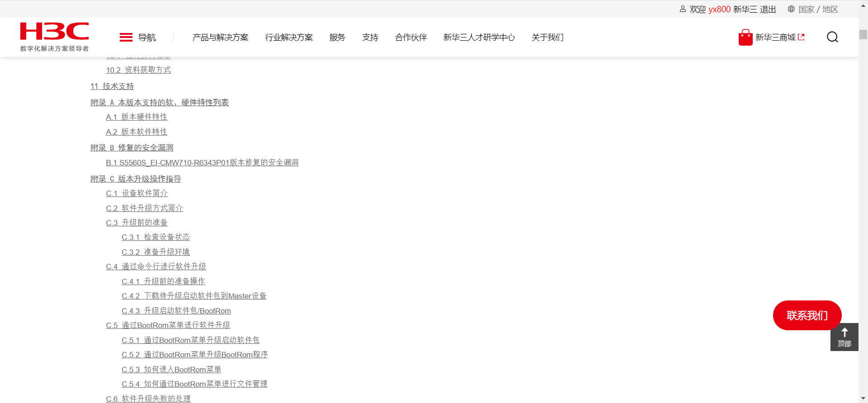Open the 11 技术支持 section link
This screenshot has width=868, height=403.
point(112,86)
